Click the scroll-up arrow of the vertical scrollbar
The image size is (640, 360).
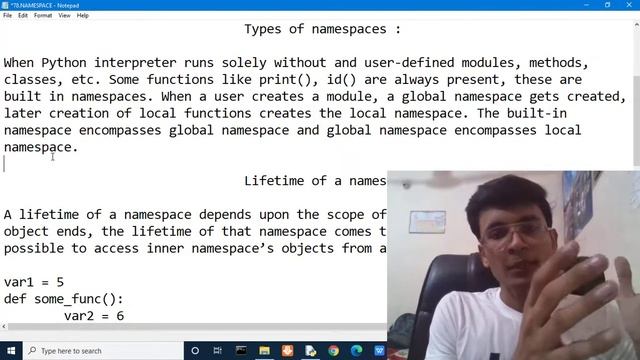coord(636,25)
